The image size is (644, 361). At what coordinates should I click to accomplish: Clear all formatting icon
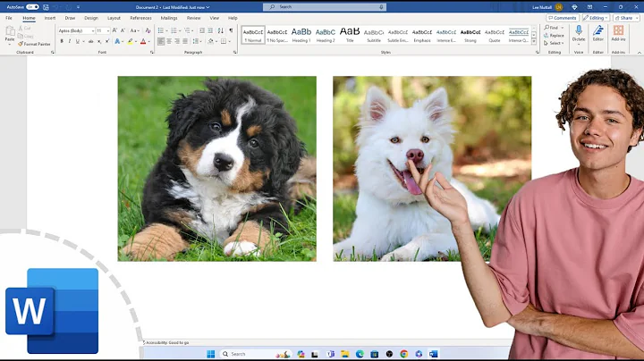148,30
